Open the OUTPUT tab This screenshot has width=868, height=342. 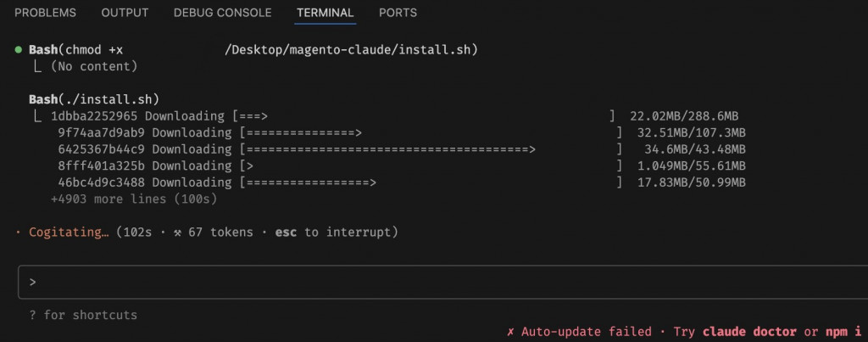[x=125, y=13]
